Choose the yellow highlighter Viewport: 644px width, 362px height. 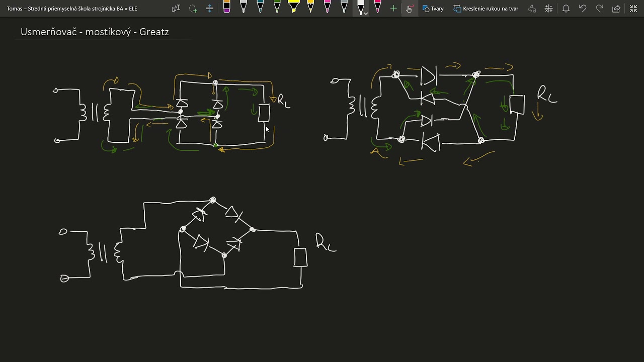[x=294, y=7]
